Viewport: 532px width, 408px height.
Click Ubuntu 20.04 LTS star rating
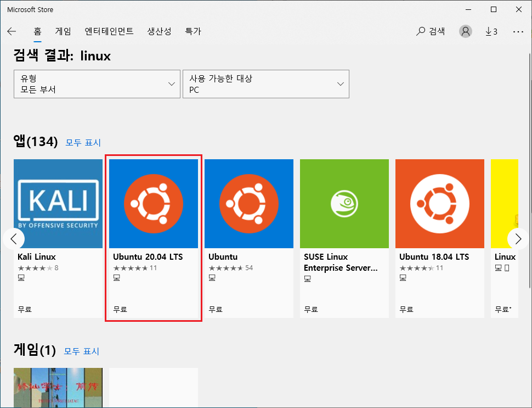[131, 268]
